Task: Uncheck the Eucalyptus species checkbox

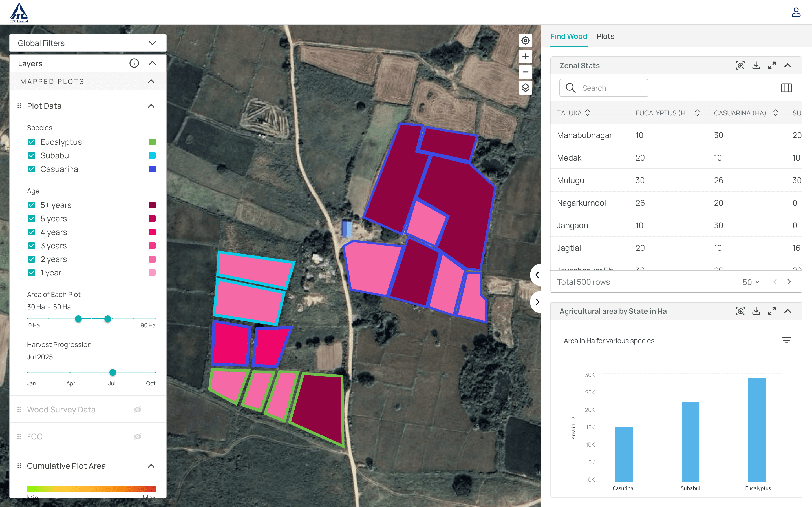Action: (x=32, y=142)
